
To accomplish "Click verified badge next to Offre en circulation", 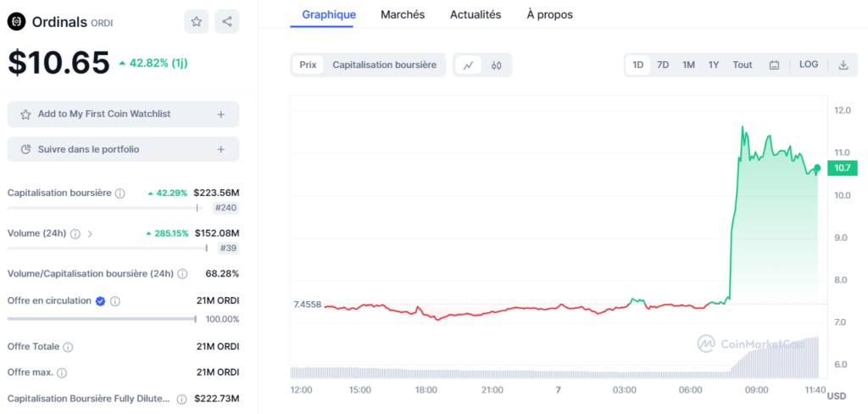I will pos(100,301).
